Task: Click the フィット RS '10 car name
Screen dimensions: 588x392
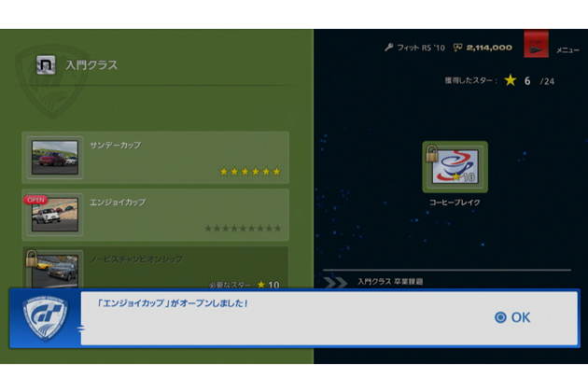Action: pyautogui.click(x=420, y=48)
